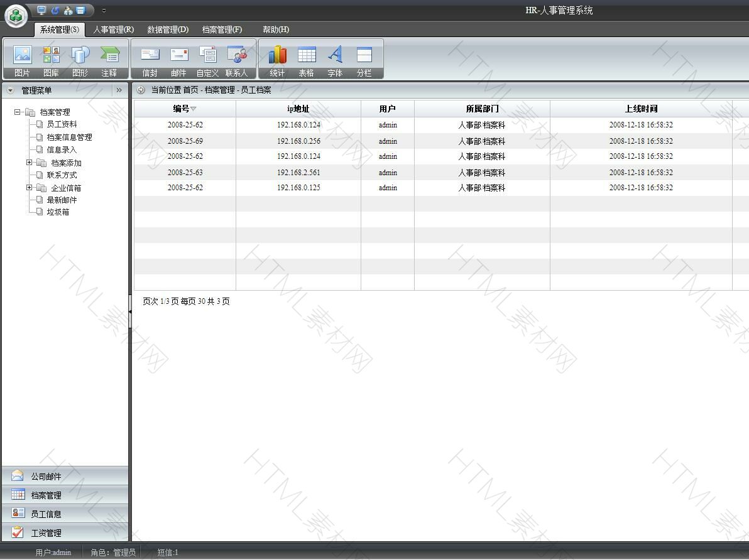Open the 邮件 (mail) toolbar icon

tap(179, 56)
